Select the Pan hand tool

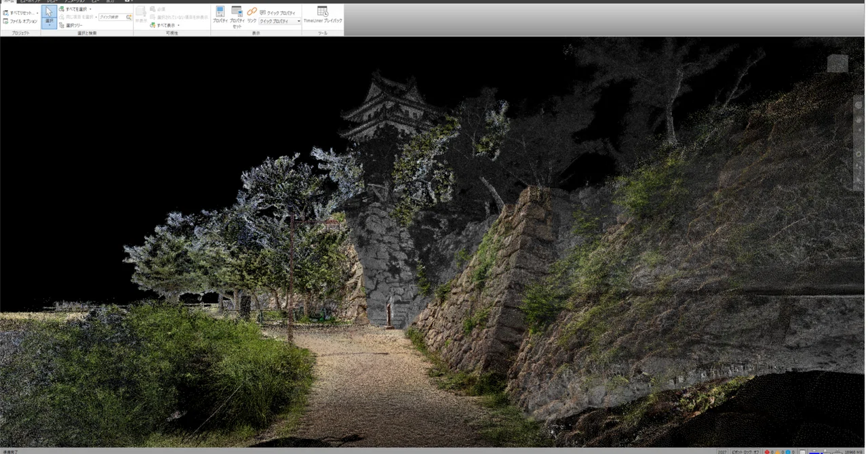(859, 119)
